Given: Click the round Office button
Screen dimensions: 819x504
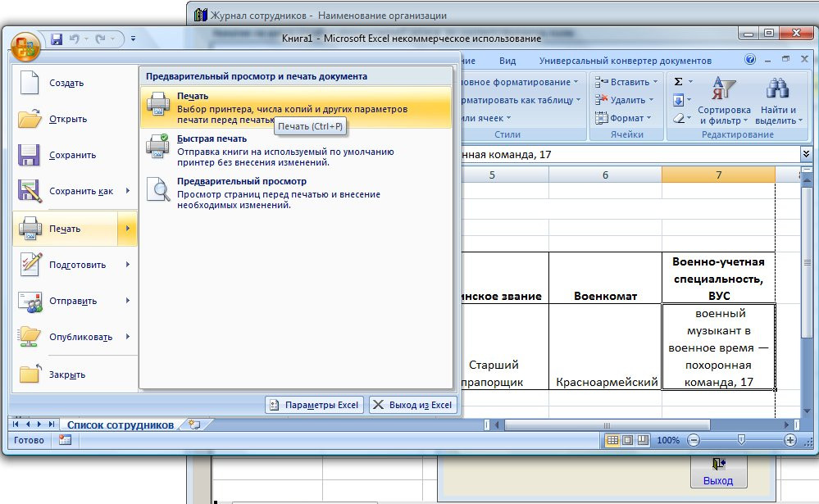Looking at the screenshot, I should pos(25,47).
